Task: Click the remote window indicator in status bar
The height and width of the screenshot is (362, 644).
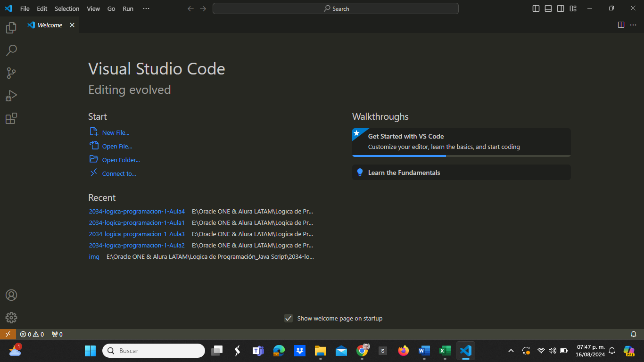Action: pos(8,334)
